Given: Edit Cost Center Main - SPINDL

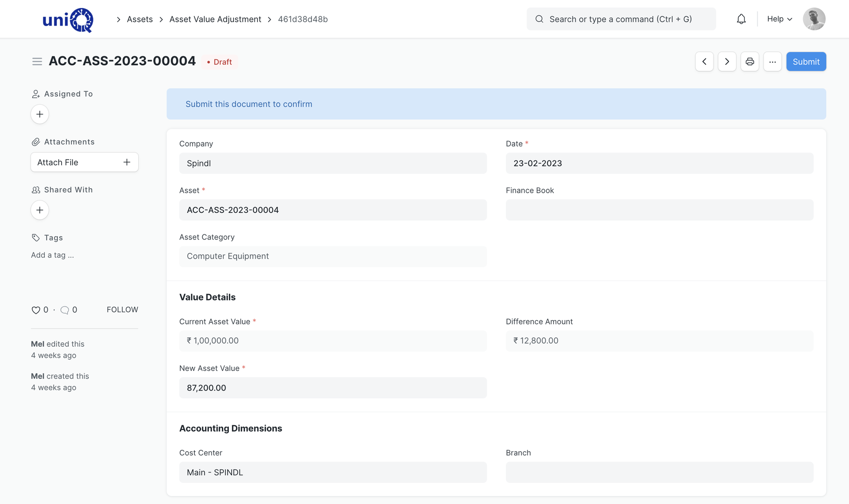Looking at the screenshot, I should click(333, 472).
